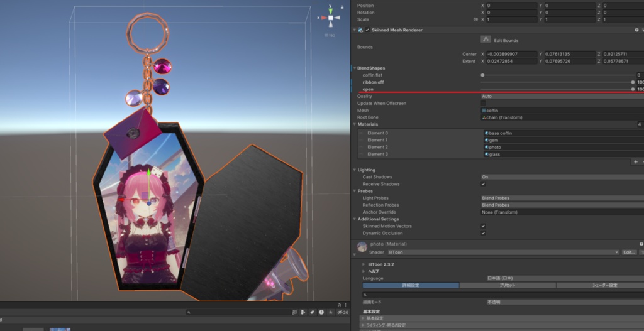Click the coffin flat blendshape slider
644x331 pixels.
(558, 75)
